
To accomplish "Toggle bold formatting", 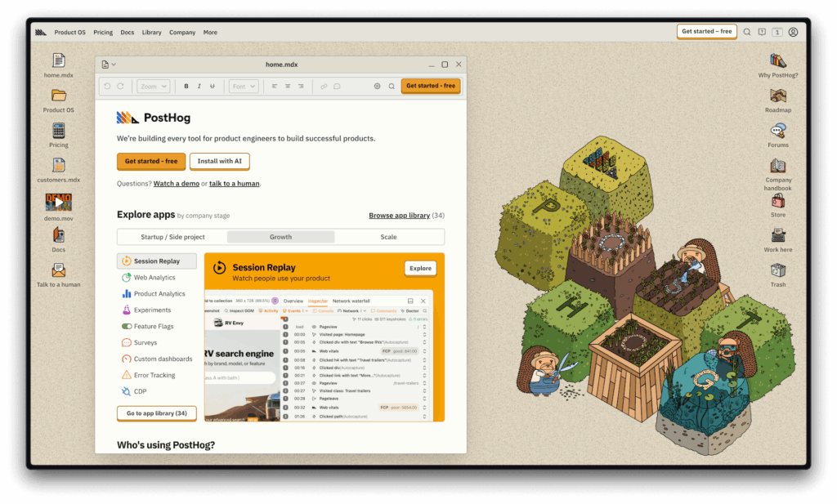I will [186, 87].
